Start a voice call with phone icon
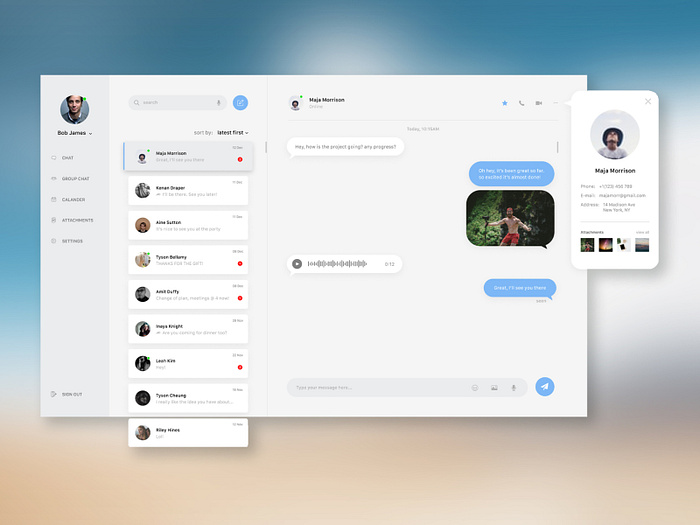The width and height of the screenshot is (700, 525). [521, 103]
